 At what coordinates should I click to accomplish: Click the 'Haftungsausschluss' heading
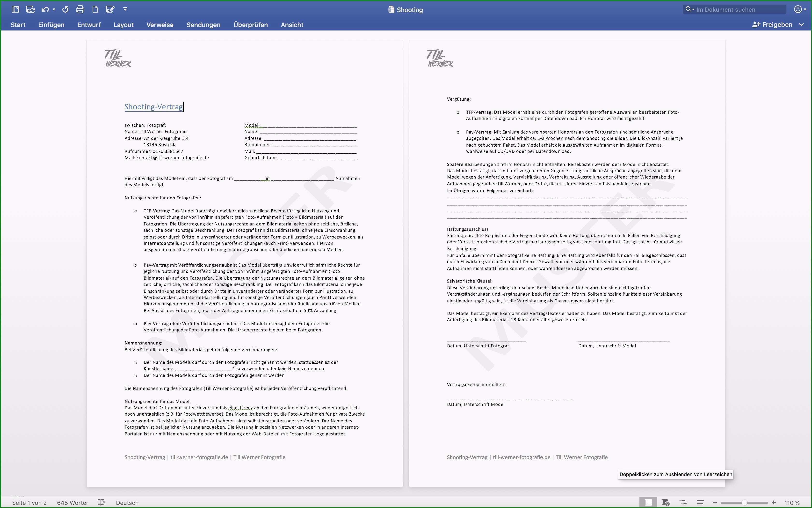coord(467,229)
